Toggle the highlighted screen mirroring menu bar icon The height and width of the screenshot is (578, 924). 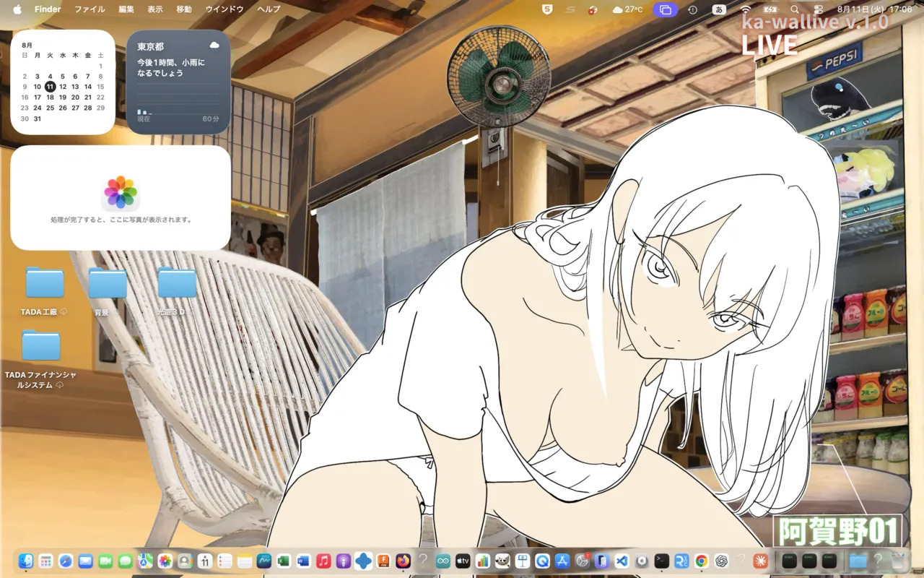click(666, 9)
